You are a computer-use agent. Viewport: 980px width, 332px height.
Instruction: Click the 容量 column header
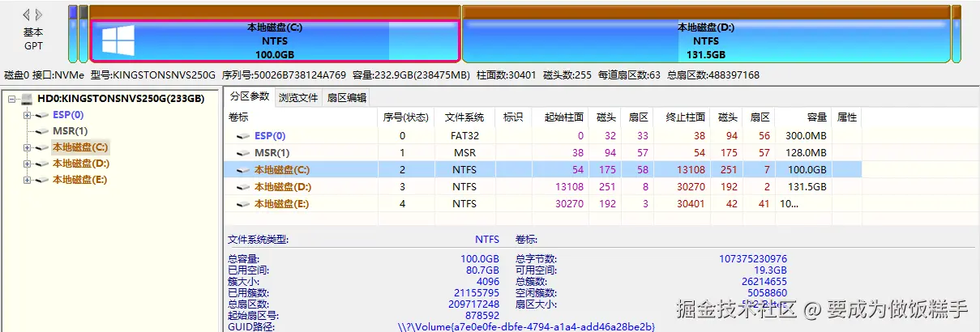(x=803, y=117)
